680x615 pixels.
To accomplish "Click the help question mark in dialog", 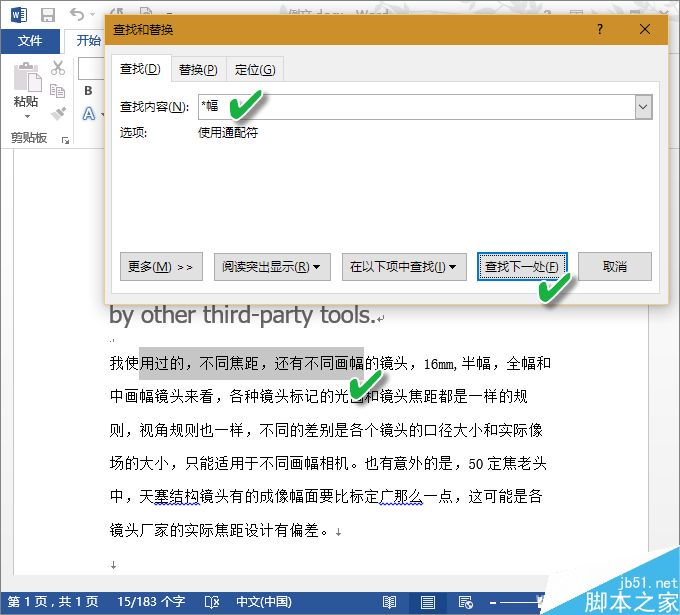I will pyautogui.click(x=600, y=29).
